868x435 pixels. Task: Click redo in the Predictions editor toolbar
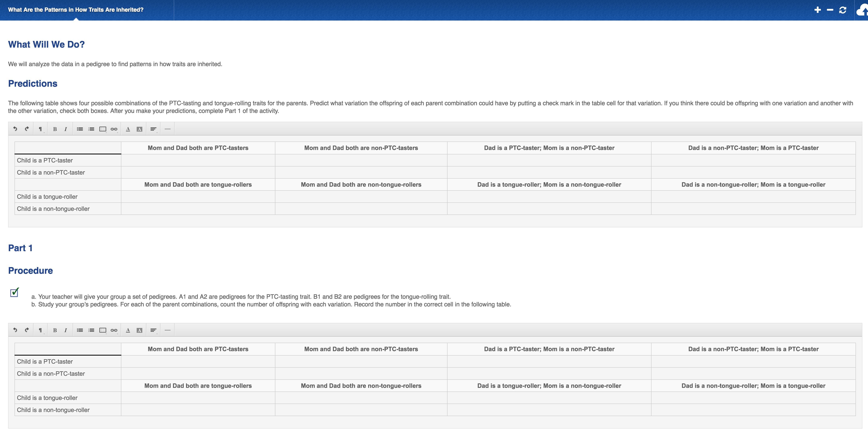[27, 129]
